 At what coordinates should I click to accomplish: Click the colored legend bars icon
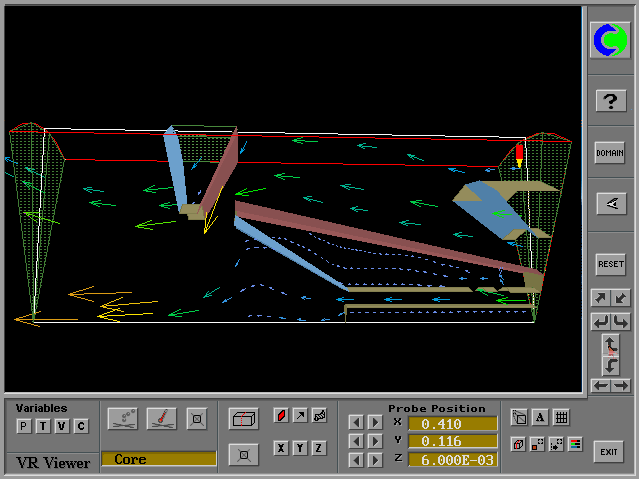point(576,443)
